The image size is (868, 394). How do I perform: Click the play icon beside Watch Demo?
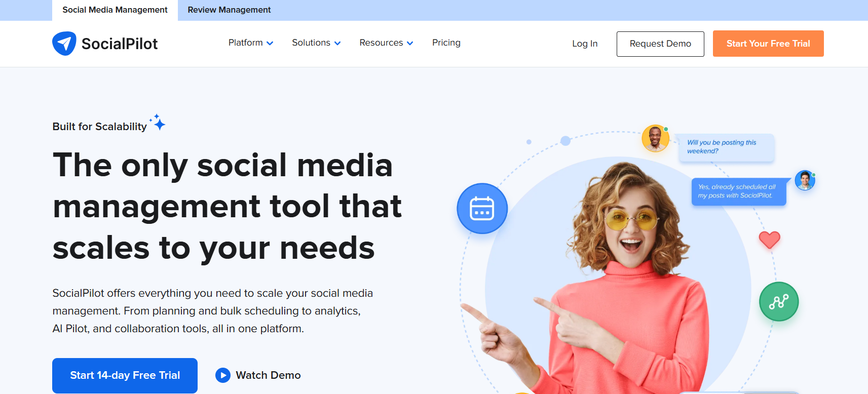coord(223,375)
